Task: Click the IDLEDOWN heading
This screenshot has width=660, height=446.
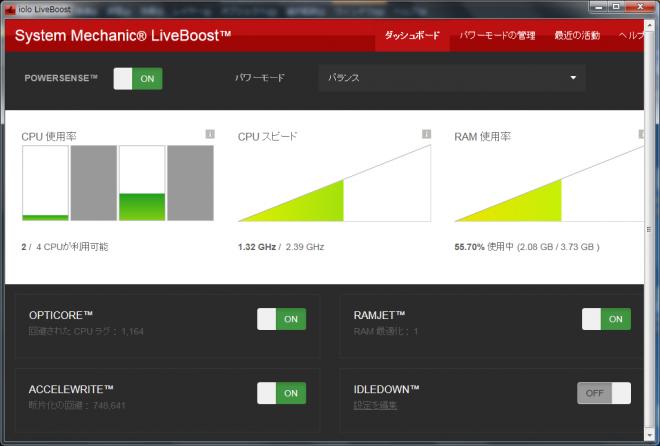Action: (386, 389)
